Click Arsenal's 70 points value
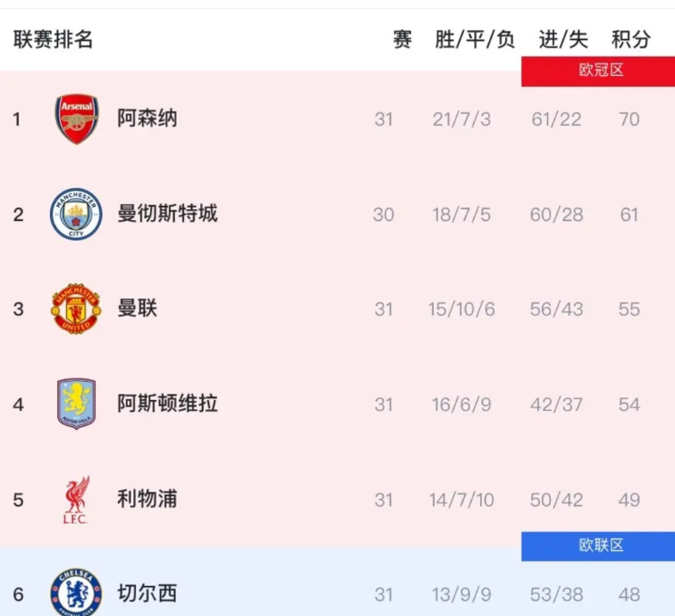 (x=629, y=118)
